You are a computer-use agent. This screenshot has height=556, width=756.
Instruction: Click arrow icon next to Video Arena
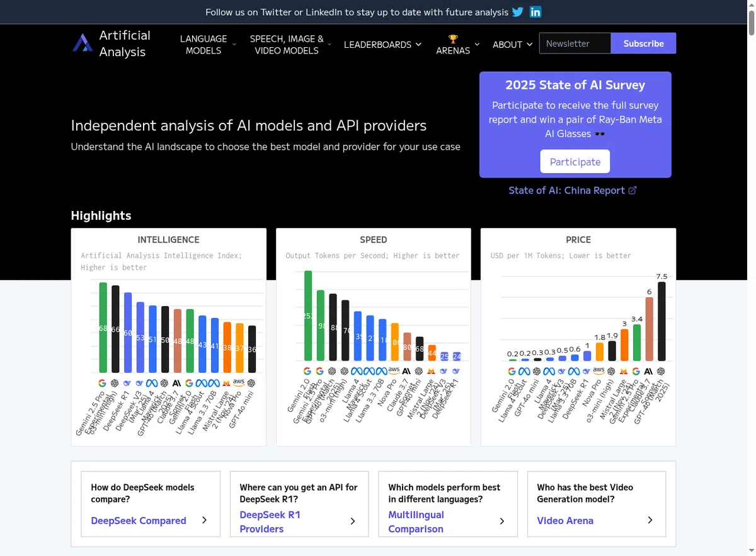click(650, 520)
